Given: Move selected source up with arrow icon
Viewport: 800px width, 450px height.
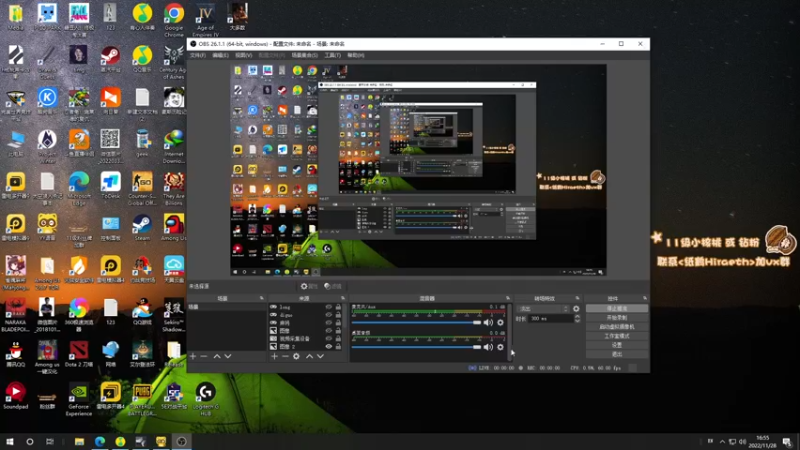Looking at the screenshot, I should click(309, 356).
